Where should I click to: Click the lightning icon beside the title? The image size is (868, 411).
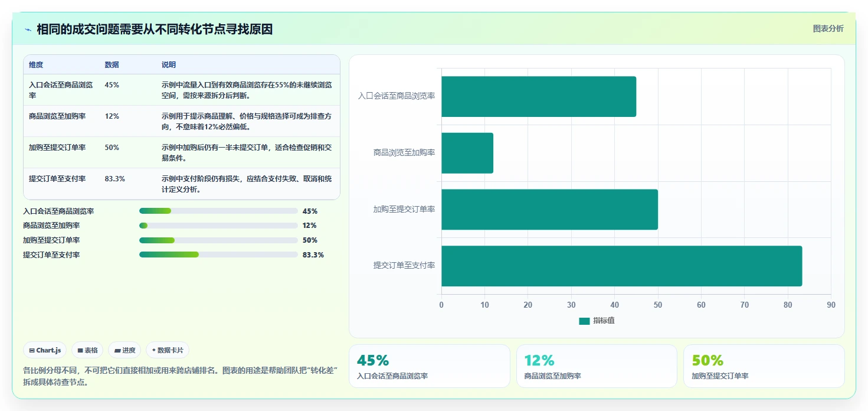coord(28,30)
